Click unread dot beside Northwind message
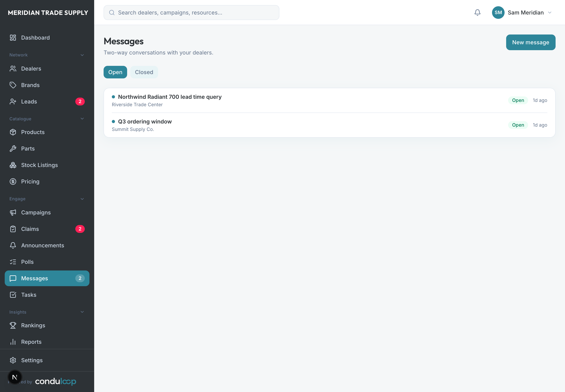565x392 pixels. [x=113, y=97]
